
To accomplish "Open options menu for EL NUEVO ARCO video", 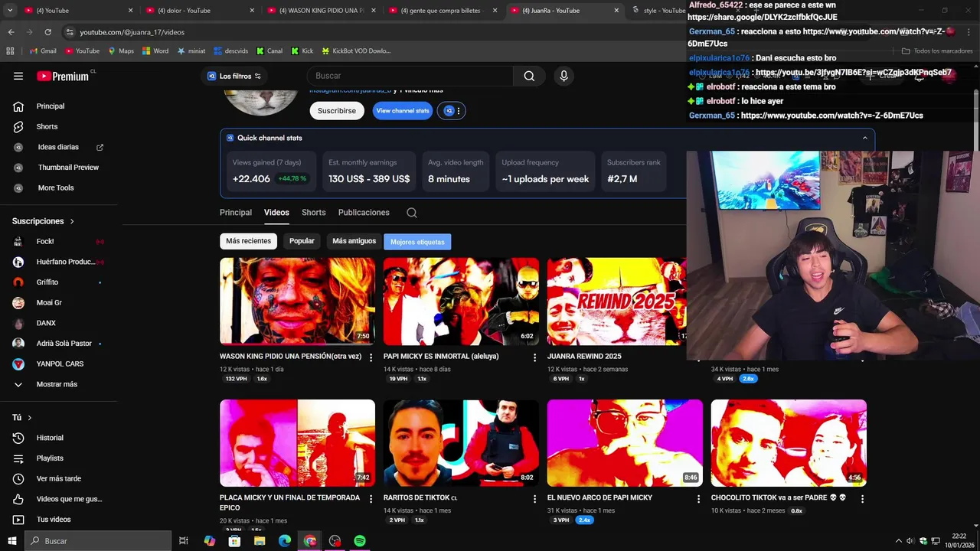I will 698,499.
